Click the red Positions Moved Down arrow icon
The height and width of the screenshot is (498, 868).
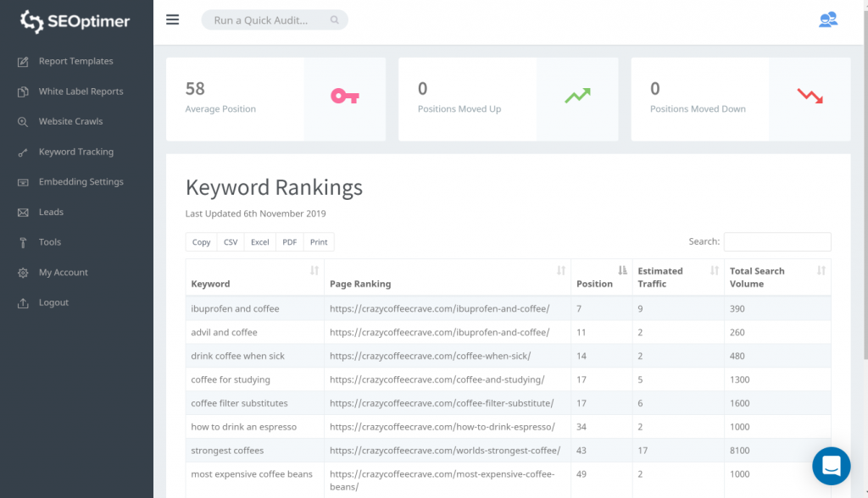pyautogui.click(x=810, y=97)
